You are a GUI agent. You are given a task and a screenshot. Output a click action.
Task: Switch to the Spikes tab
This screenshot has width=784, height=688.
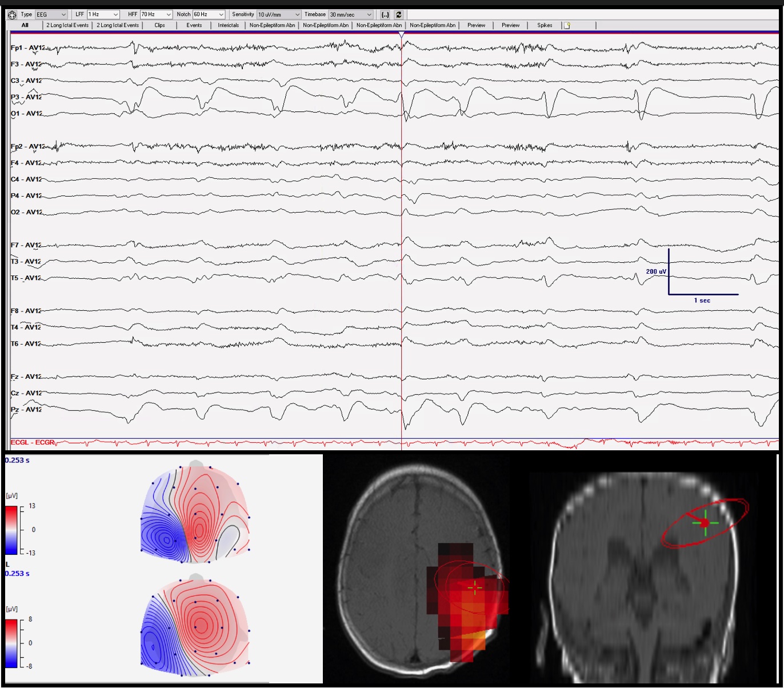point(545,25)
